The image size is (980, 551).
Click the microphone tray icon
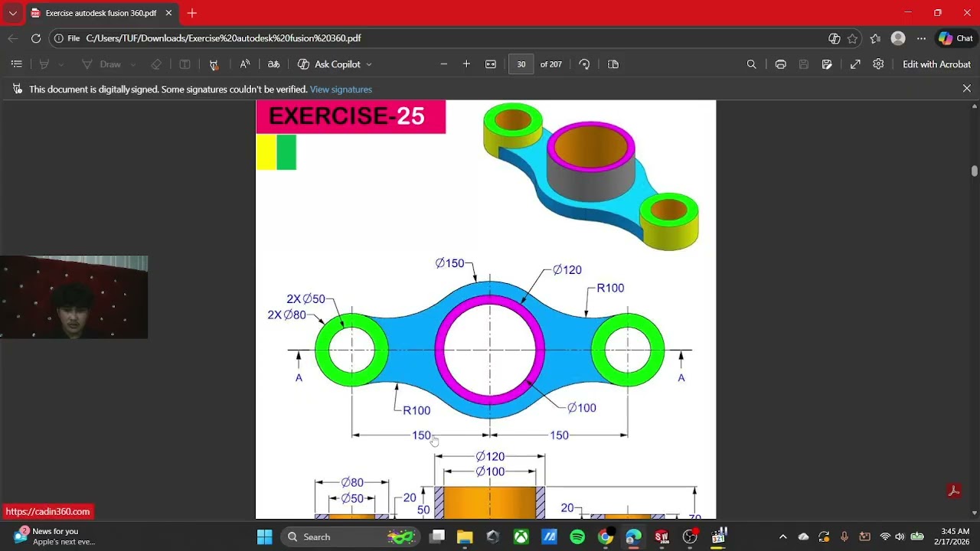(844, 536)
